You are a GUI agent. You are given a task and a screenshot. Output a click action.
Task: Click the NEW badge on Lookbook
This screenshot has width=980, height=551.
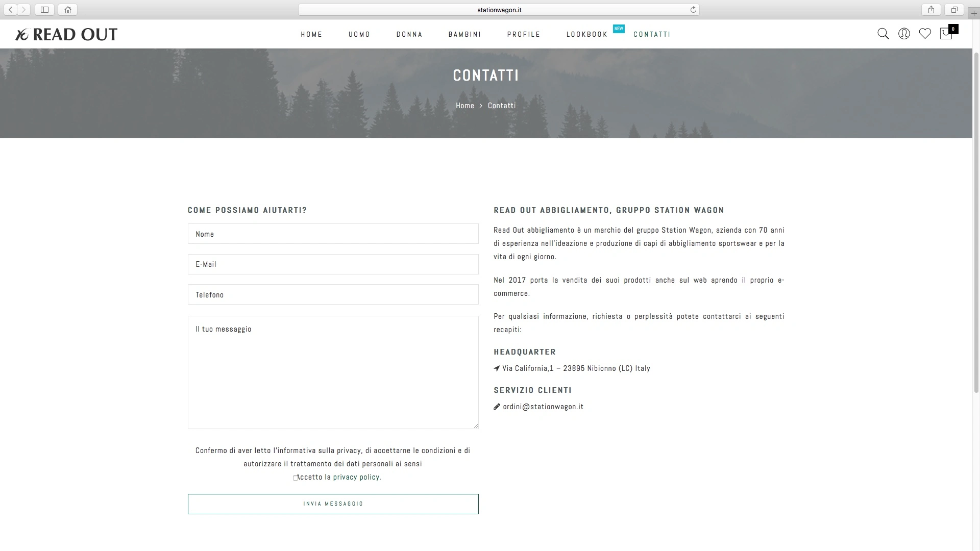(619, 29)
